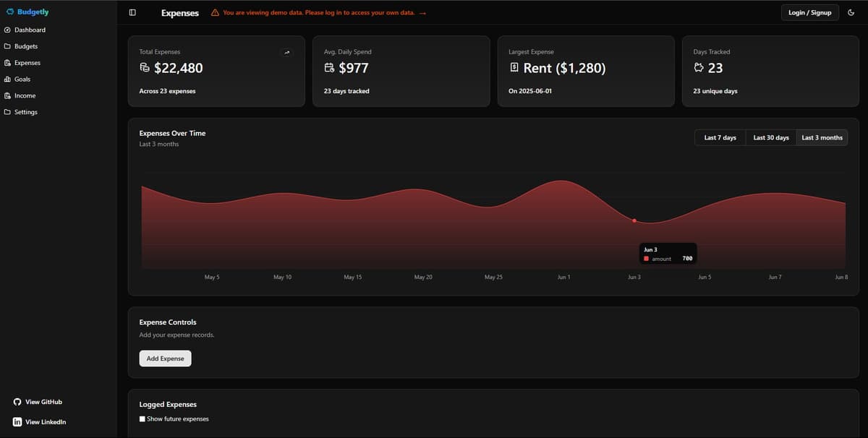Click the receipt icon beside Rent

click(514, 68)
